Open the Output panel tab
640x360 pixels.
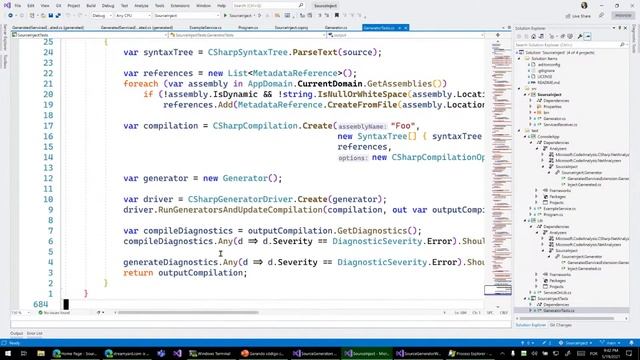16,333
